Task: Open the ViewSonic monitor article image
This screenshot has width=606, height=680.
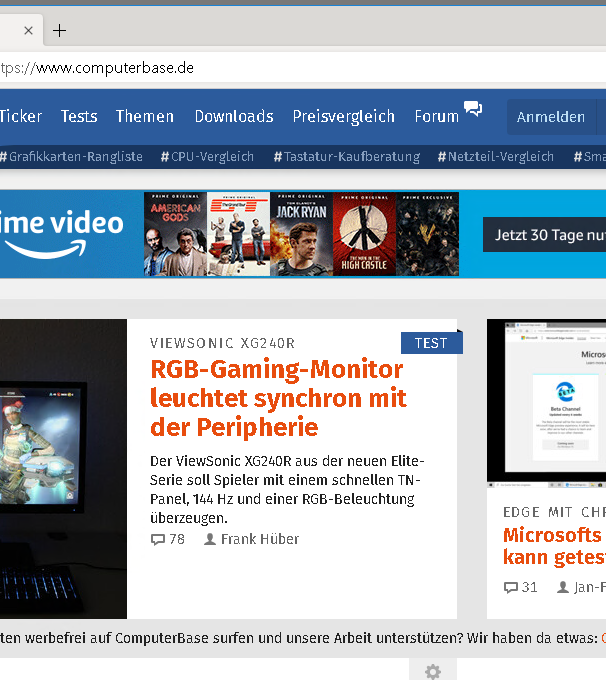Action: [x=63, y=469]
